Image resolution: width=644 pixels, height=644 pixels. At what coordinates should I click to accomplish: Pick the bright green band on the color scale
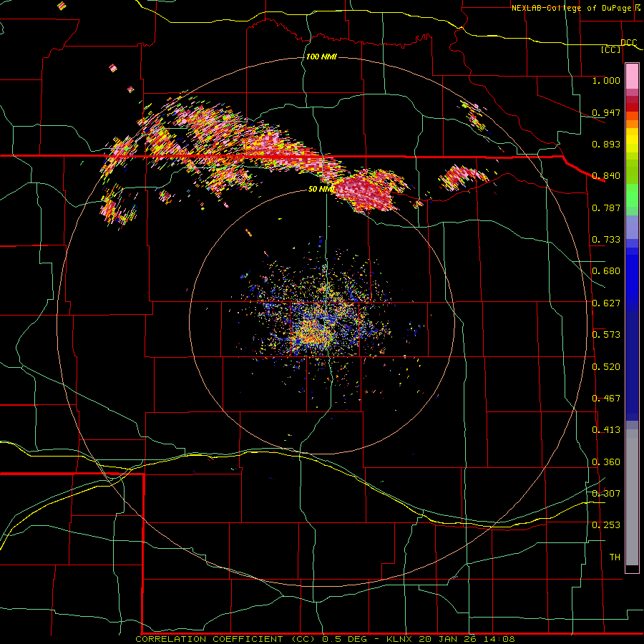coord(632,195)
